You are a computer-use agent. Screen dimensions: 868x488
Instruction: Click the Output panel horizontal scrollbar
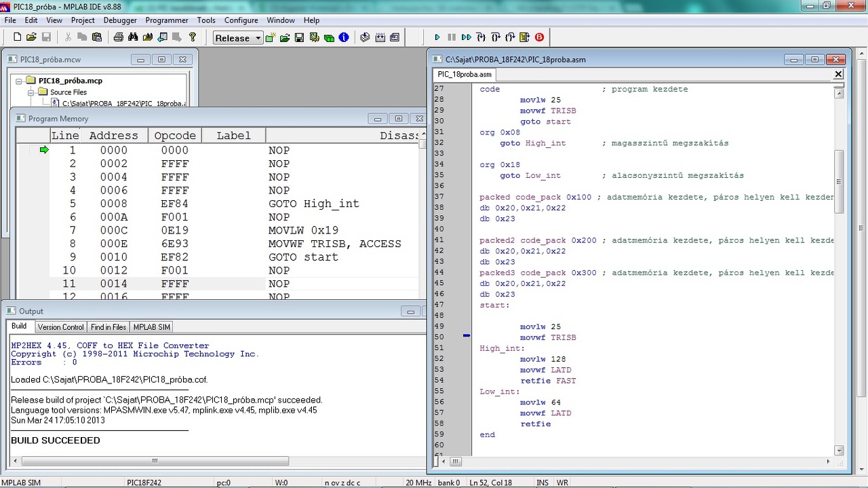(x=155, y=461)
